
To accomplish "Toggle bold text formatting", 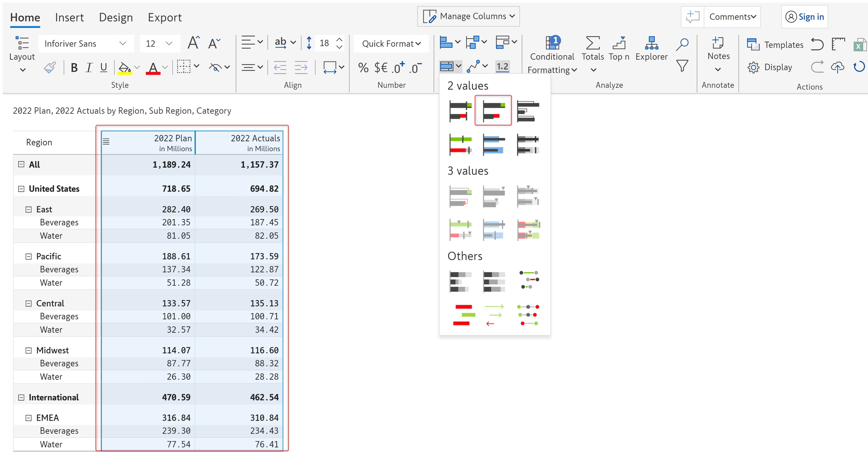I will click(x=74, y=67).
